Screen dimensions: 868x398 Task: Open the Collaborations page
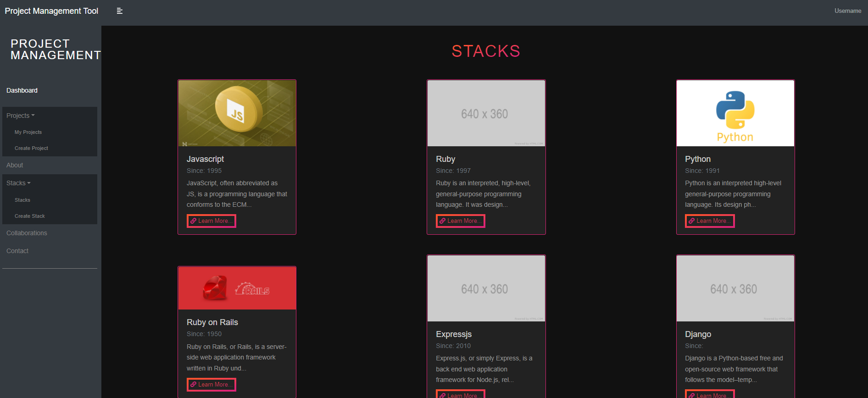(27, 233)
